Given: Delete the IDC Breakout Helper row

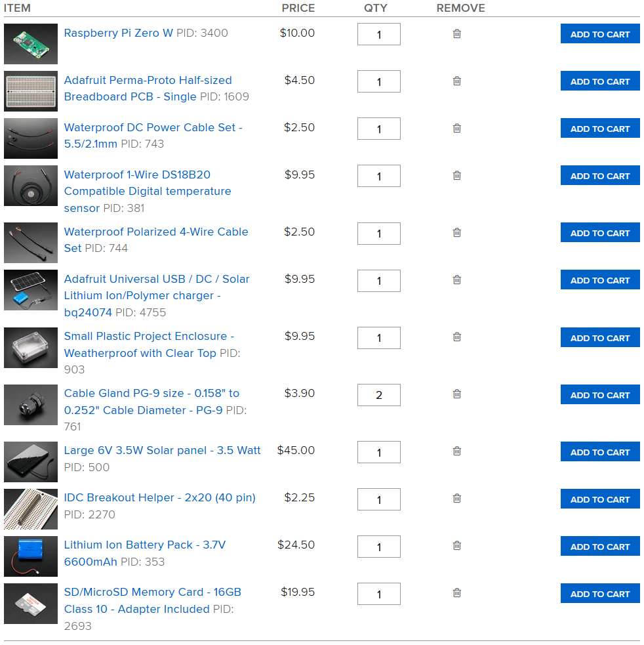Looking at the screenshot, I should 456,499.
